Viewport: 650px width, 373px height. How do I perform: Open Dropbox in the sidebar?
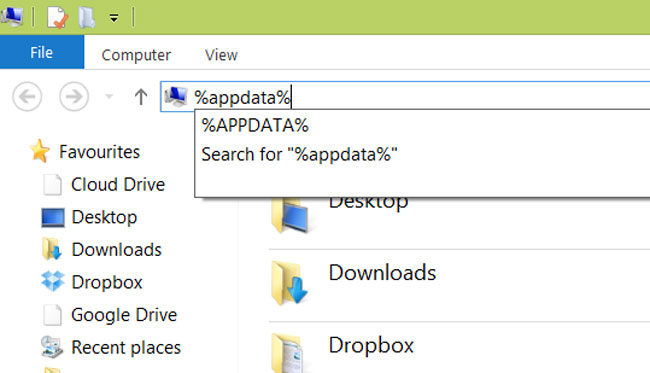point(107,282)
